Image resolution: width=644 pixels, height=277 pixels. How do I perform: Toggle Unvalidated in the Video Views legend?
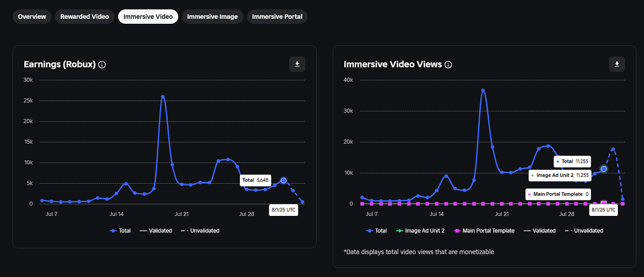coord(584,231)
